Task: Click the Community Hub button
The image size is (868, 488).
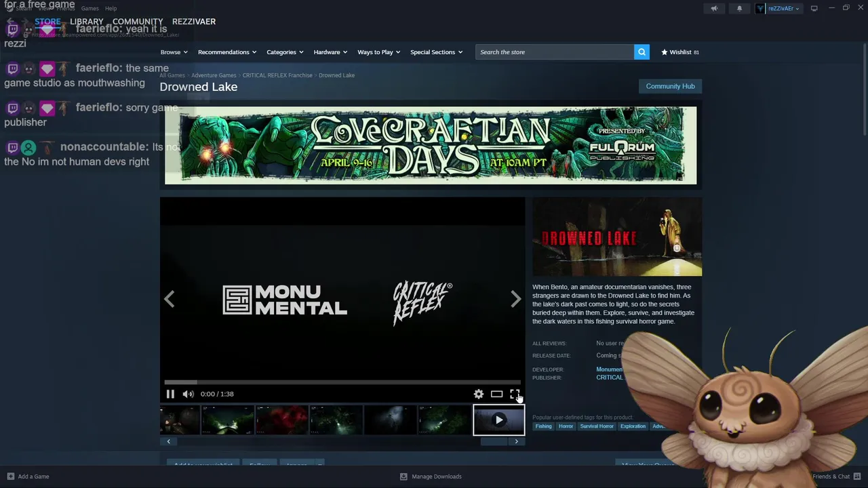Action: [670, 86]
